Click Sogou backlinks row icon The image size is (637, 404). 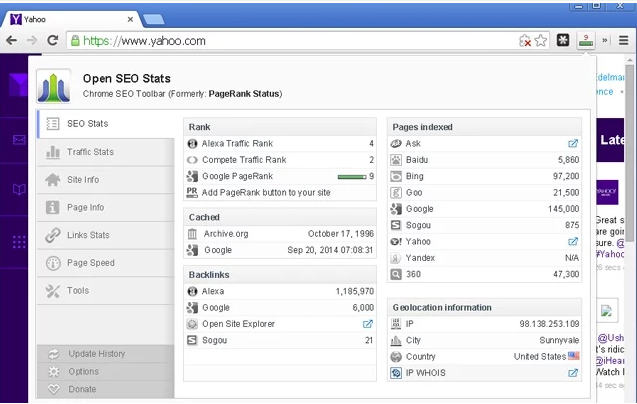coord(192,340)
